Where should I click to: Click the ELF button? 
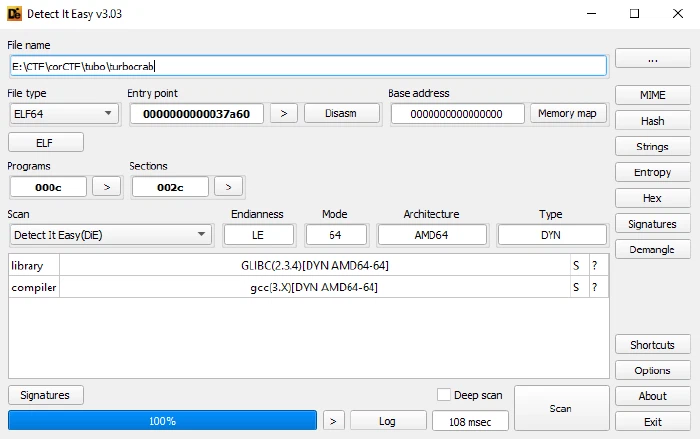[x=46, y=142]
